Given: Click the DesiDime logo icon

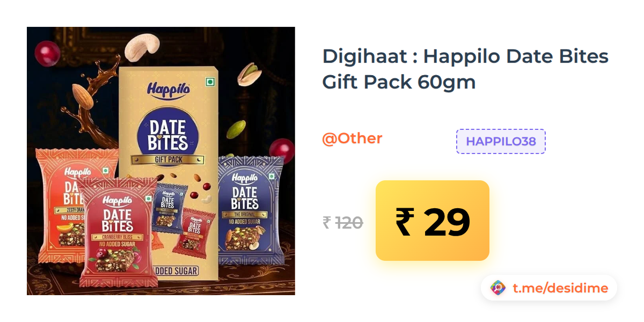Looking at the screenshot, I should pos(498,288).
